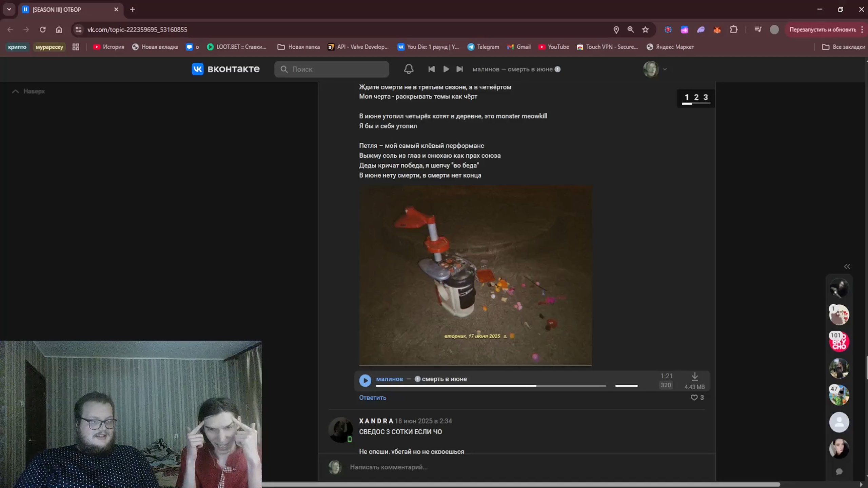The width and height of the screenshot is (868, 488).
Task: Skip to next track in header player
Action: pyautogui.click(x=459, y=69)
